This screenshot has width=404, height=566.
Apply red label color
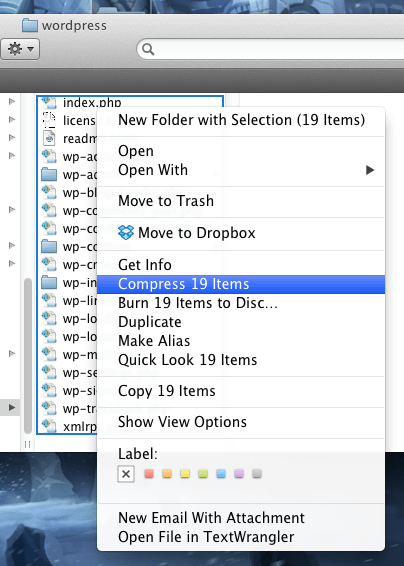point(149,474)
